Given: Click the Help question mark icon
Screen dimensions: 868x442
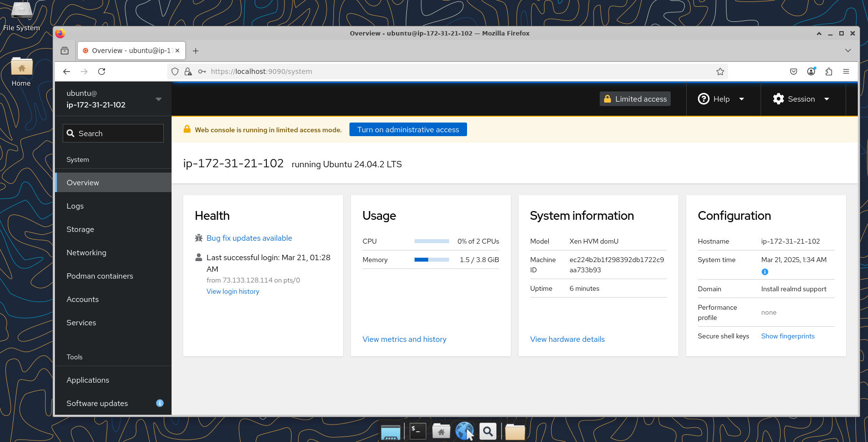Looking at the screenshot, I should pyautogui.click(x=703, y=99).
